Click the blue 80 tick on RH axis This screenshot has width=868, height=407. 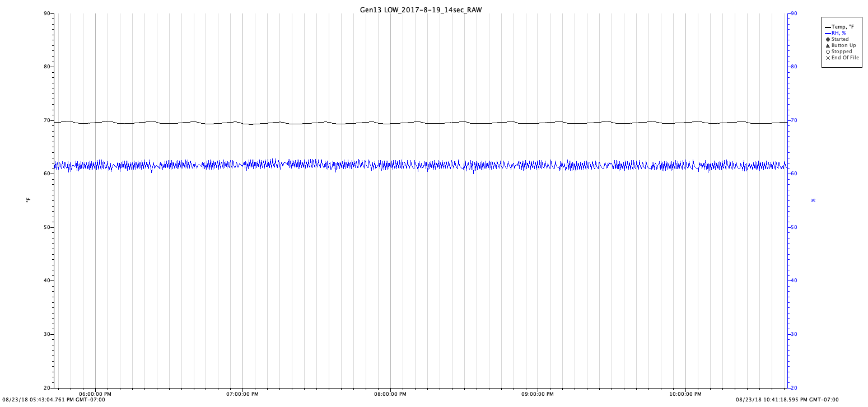(x=794, y=67)
